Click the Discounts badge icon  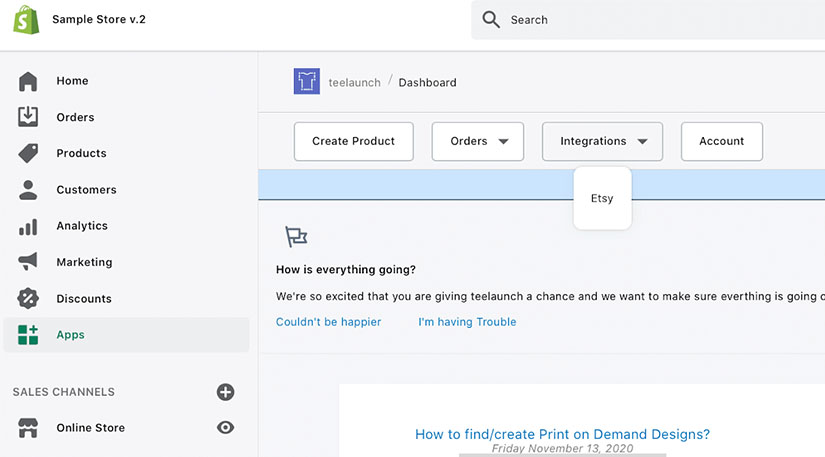28,298
